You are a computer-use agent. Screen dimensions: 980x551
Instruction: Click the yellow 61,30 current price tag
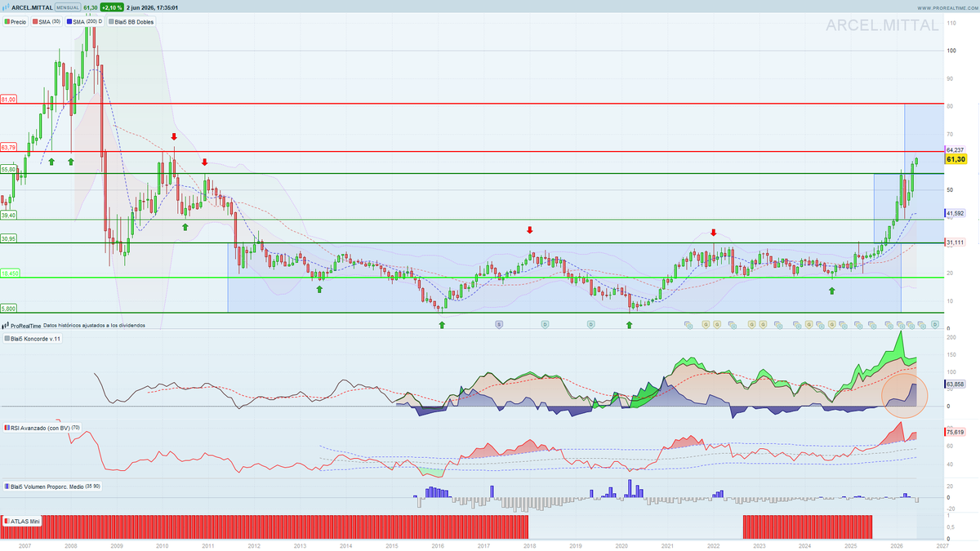click(955, 160)
